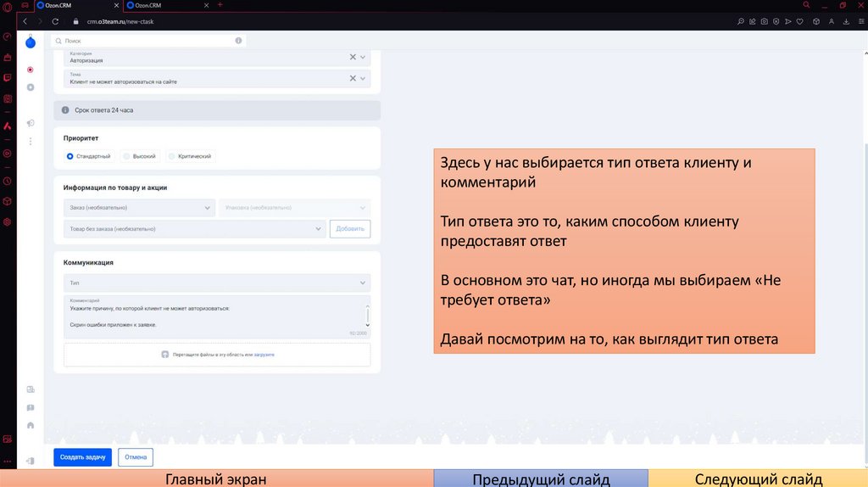Open the player icon in Opera sidebar
This screenshot has width=868, height=487.
pos(7,154)
